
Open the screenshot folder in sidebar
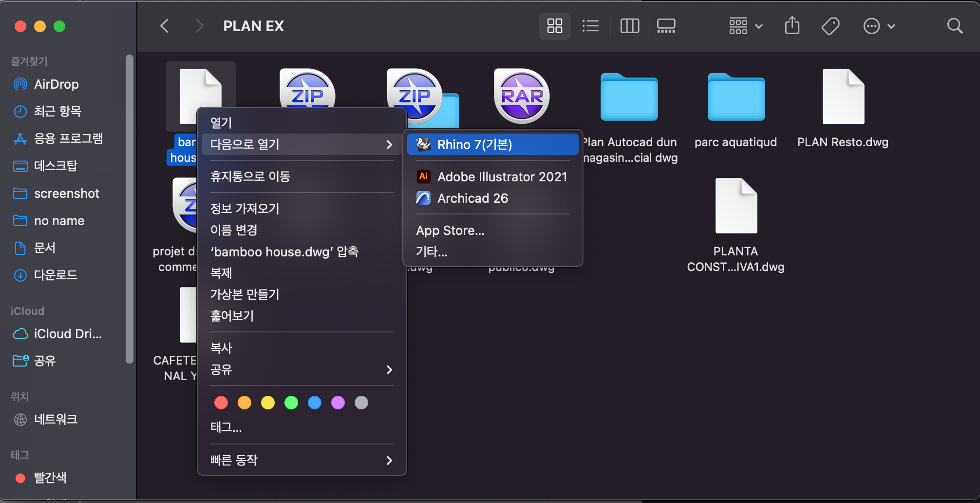pyautogui.click(x=66, y=193)
